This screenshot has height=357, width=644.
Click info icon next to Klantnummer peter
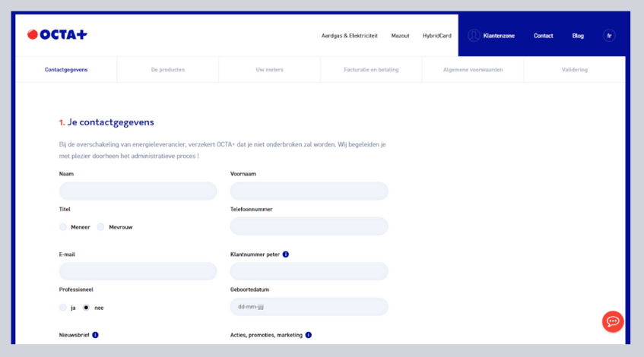pyautogui.click(x=286, y=254)
